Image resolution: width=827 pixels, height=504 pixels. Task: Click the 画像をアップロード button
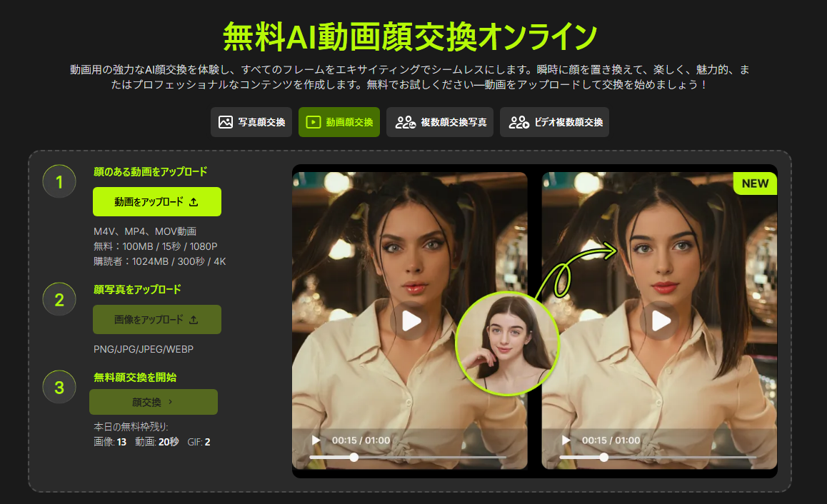click(157, 320)
